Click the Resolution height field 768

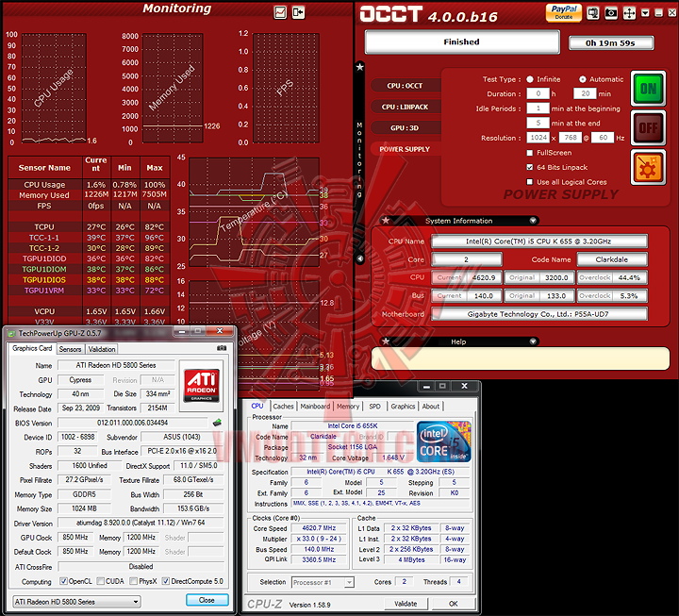pyautogui.click(x=571, y=138)
